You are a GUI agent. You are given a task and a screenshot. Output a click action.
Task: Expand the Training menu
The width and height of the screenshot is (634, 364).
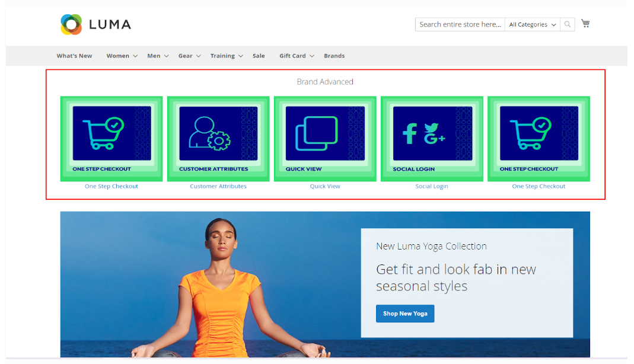point(227,56)
